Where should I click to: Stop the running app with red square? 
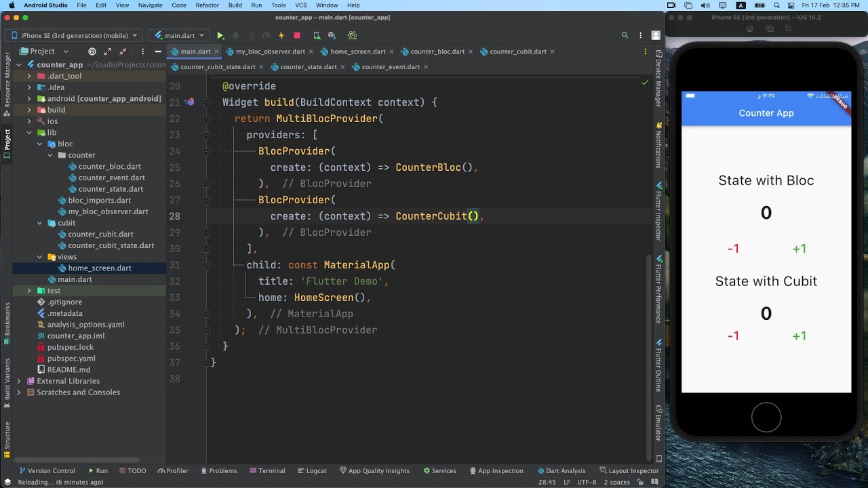pos(297,35)
